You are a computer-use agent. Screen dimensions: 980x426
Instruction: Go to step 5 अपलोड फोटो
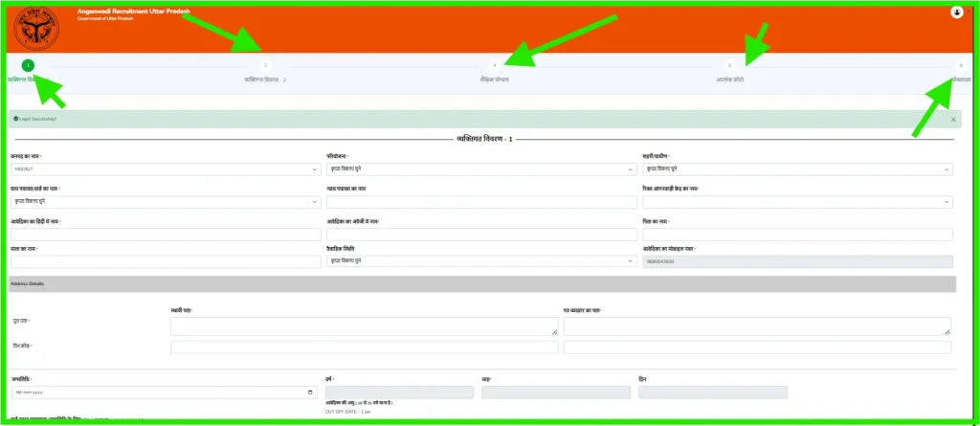pyautogui.click(x=729, y=65)
